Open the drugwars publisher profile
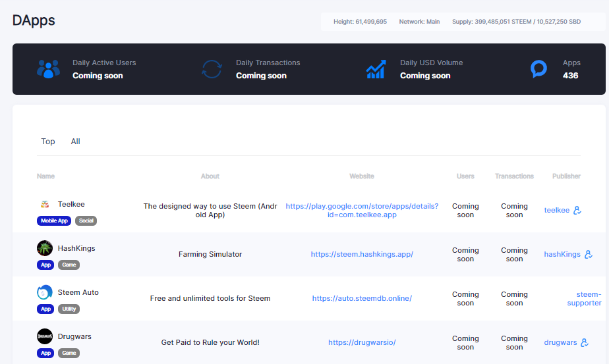 point(560,342)
